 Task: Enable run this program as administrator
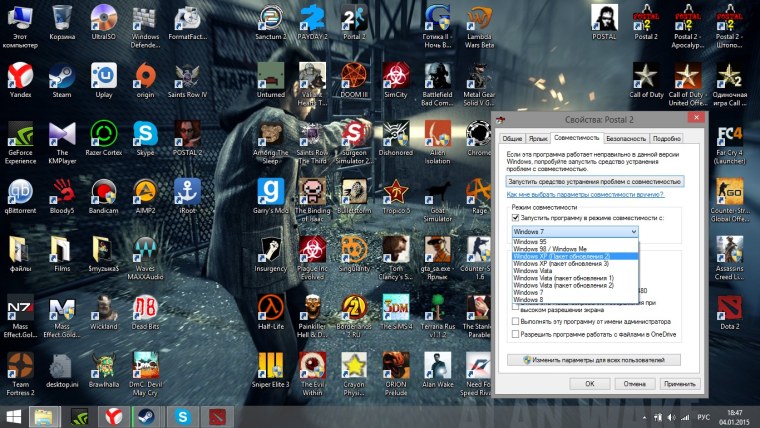516,321
